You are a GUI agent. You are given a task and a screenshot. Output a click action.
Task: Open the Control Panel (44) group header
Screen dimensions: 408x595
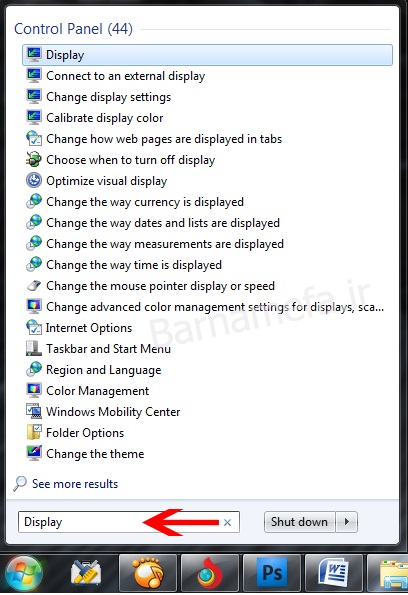[73, 29]
